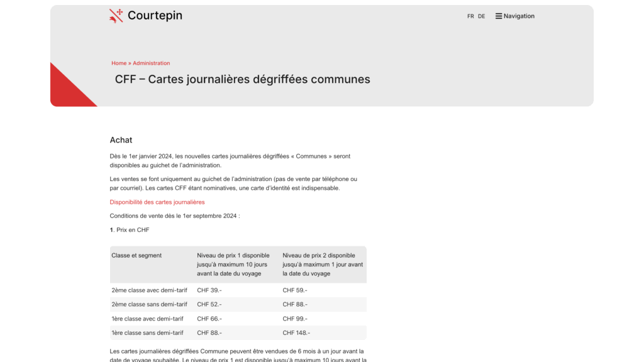
Task: Switch the site language to FR
Action: point(470,16)
